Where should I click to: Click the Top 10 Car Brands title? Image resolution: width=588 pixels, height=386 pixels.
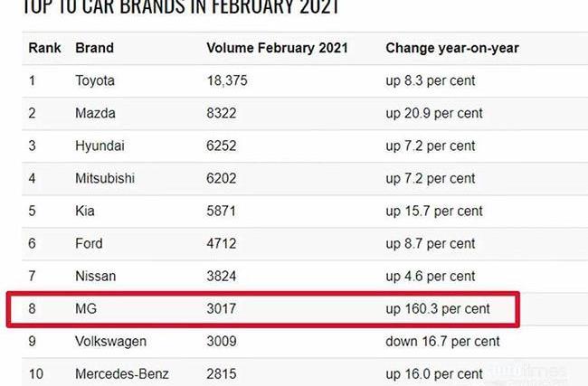pos(170,8)
